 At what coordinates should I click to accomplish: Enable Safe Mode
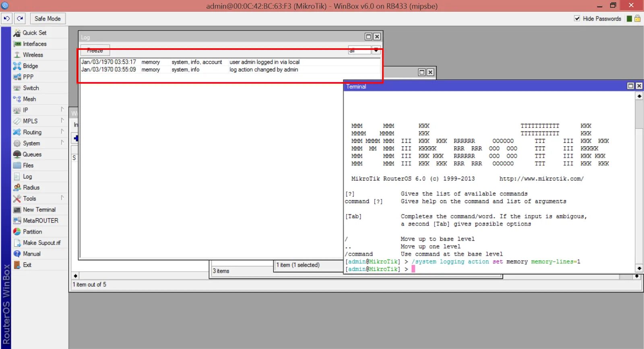[47, 18]
